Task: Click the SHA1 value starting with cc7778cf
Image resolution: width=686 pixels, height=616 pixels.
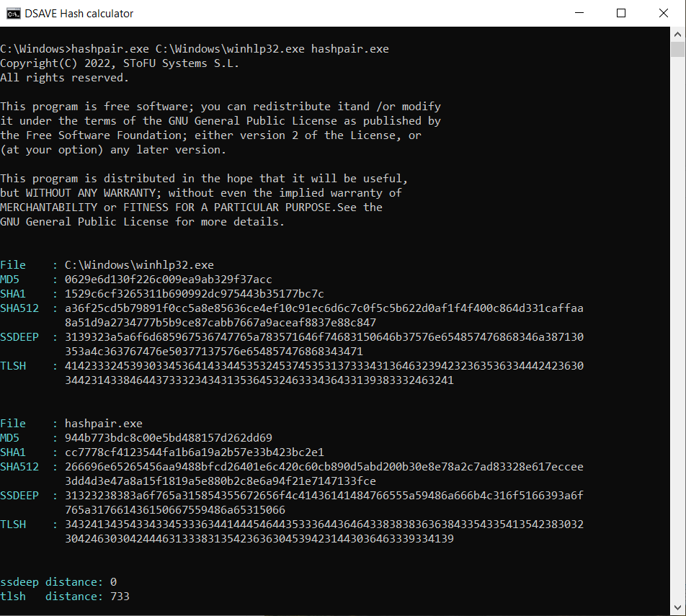Action: pyautogui.click(x=194, y=452)
